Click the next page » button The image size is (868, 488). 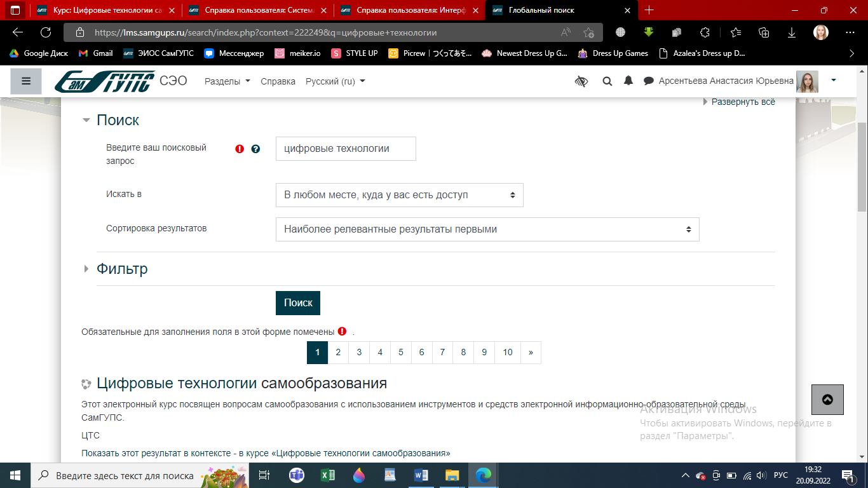point(531,352)
